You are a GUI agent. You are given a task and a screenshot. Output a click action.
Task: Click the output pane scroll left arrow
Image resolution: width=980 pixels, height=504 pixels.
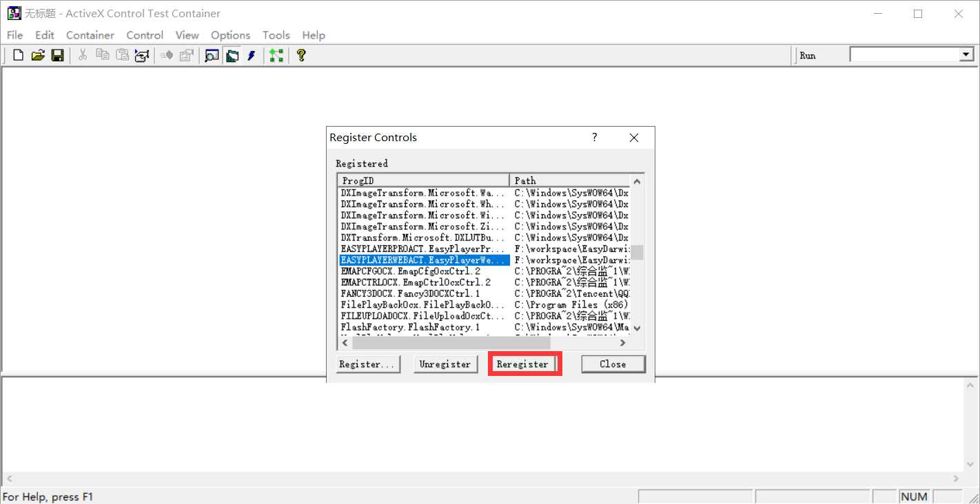[8, 479]
